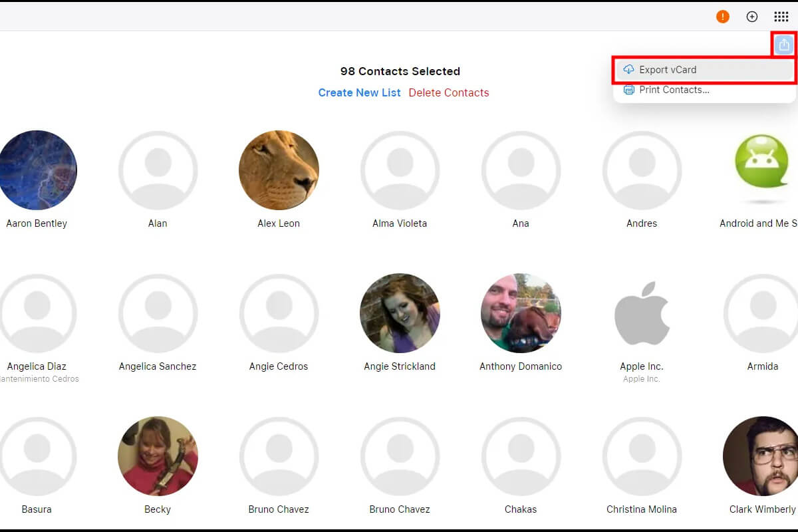
Task: Click the Christina Molina contact name
Action: [642, 509]
